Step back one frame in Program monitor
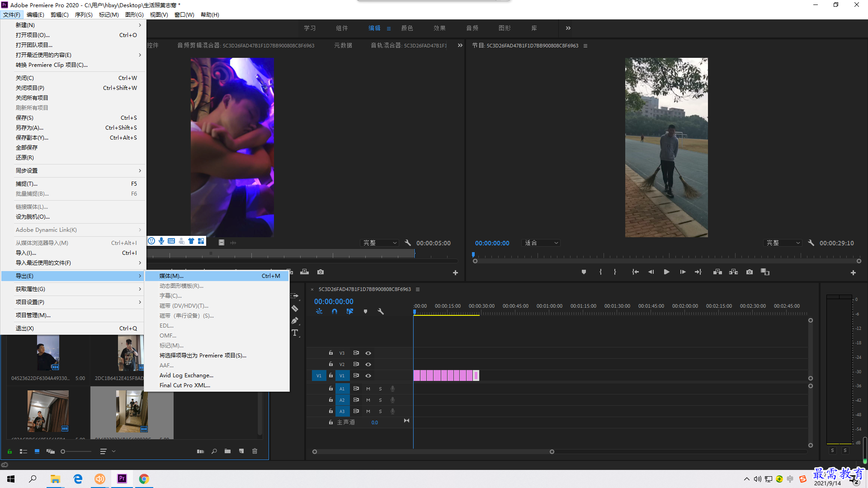 (x=651, y=272)
